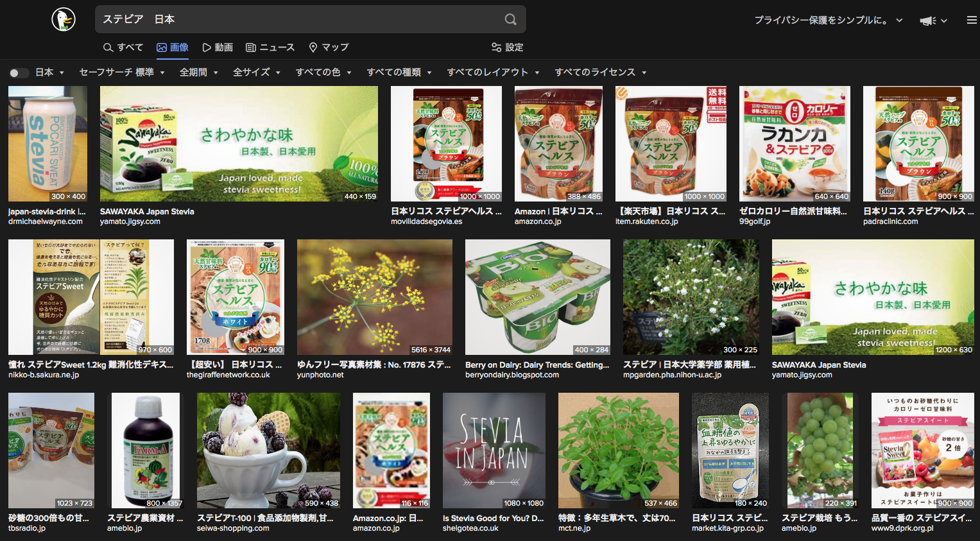Open the 全サイズ size filter dropdown
Image resolution: width=980 pixels, height=541 pixels.
point(257,73)
